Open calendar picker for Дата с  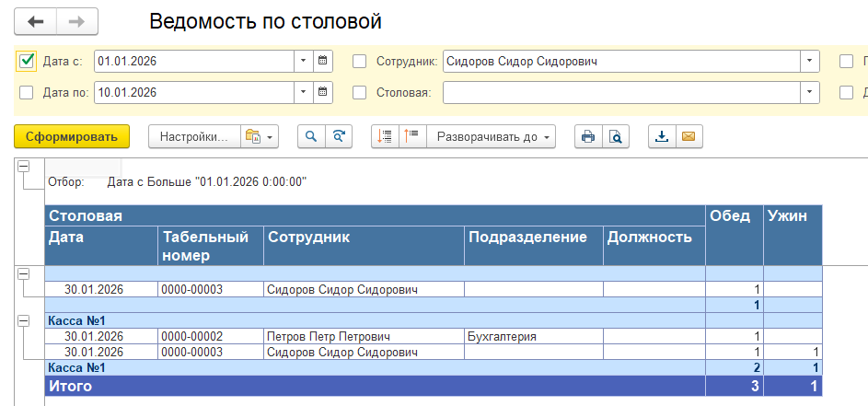tap(323, 62)
